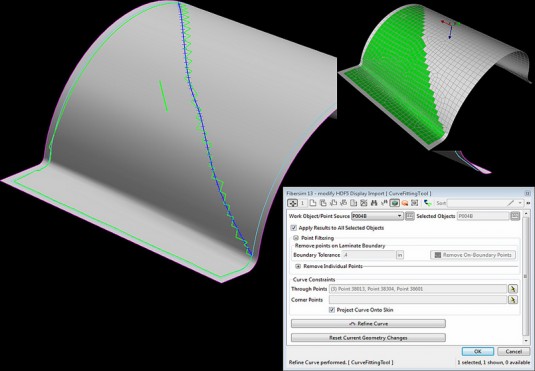Toggle Apply Results to All Selected Objects

293,228
